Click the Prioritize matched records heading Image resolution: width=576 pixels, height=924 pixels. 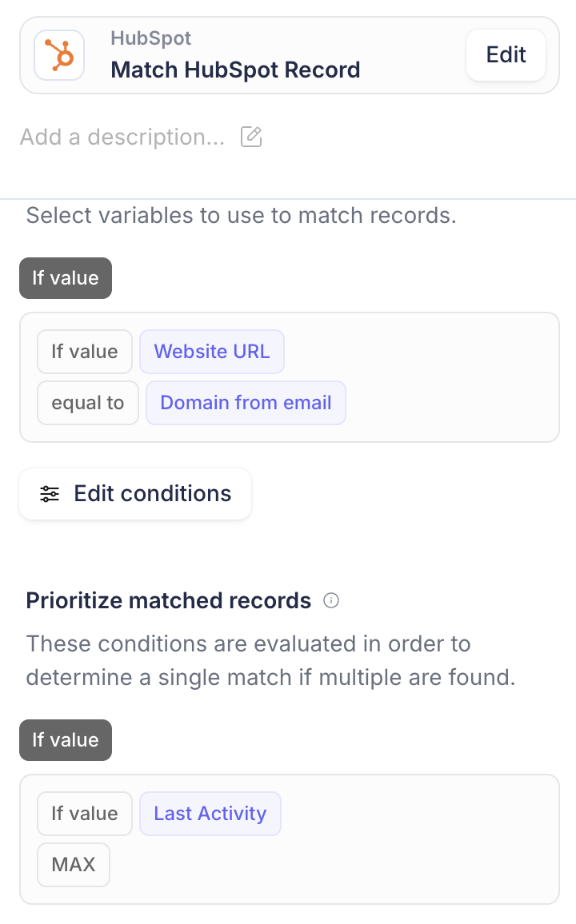169,600
